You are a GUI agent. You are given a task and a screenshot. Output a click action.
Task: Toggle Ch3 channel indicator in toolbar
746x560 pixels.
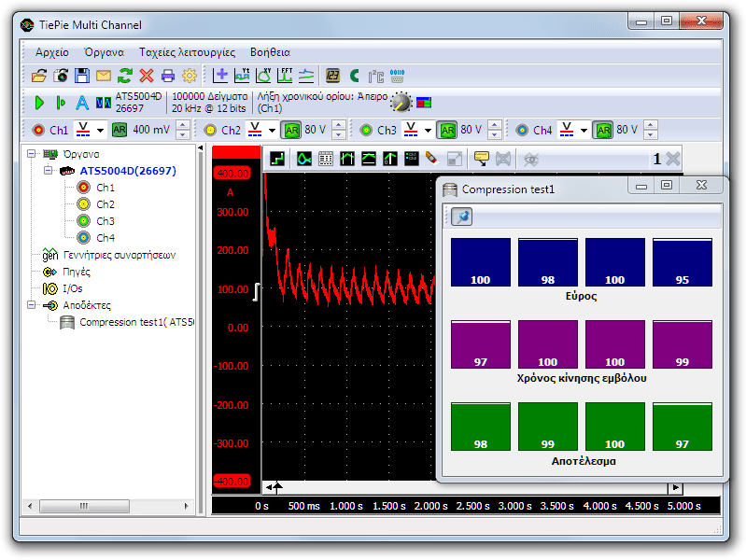[x=366, y=130]
